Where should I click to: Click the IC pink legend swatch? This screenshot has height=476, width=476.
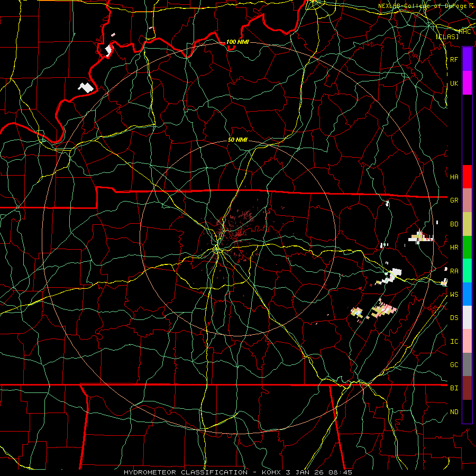pyautogui.click(x=467, y=341)
